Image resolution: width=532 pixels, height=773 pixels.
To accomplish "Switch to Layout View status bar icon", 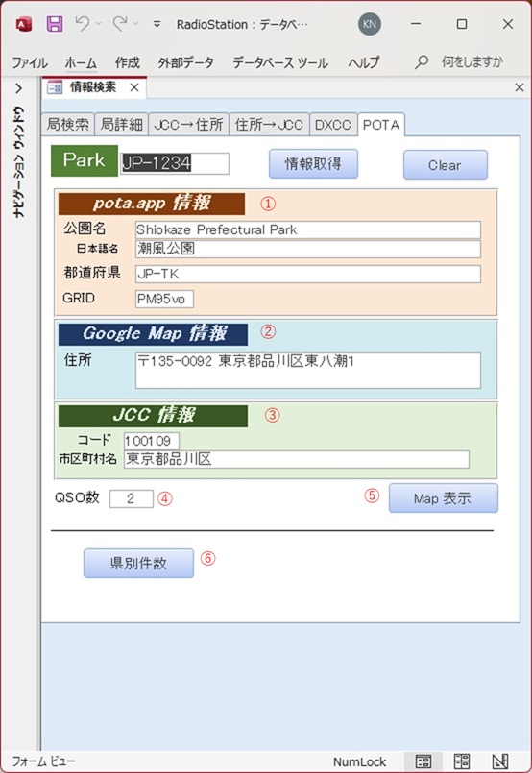I will pos(462,761).
